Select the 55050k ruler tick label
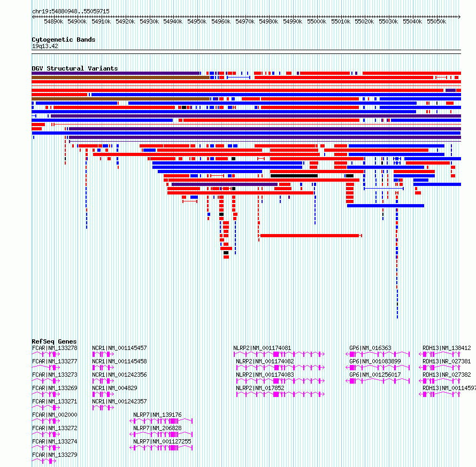The width and height of the screenshot is (476, 467). pyautogui.click(x=436, y=21)
